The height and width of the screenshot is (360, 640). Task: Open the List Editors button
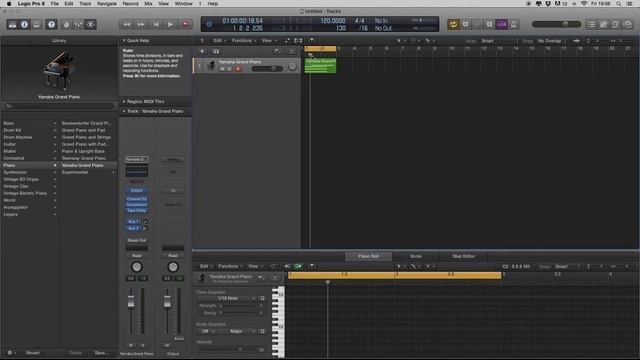pyautogui.click(x=591, y=24)
